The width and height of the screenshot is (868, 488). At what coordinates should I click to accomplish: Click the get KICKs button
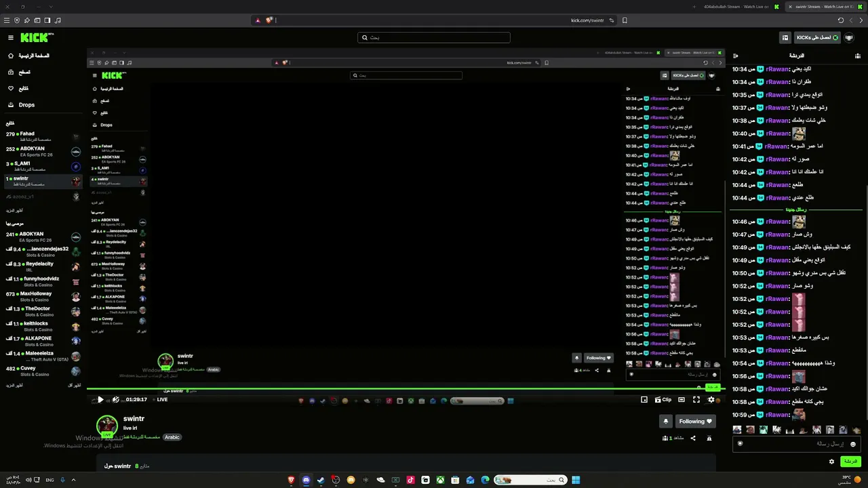tap(817, 38)
